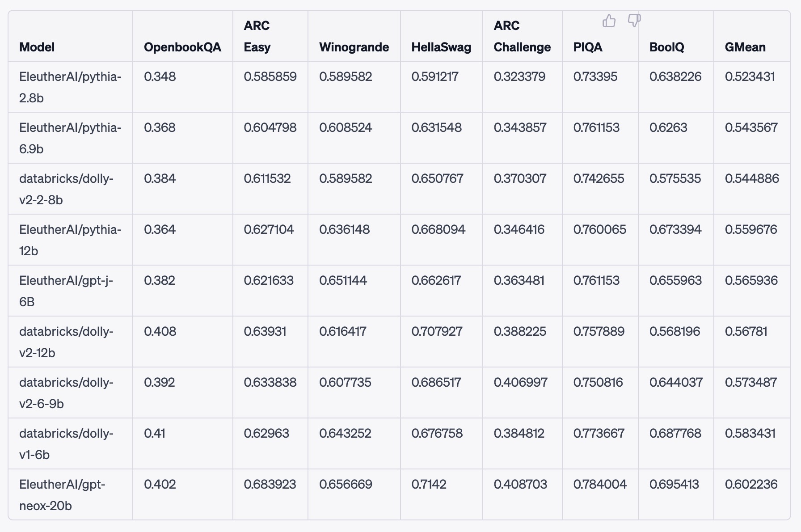Click the OpenbookQA column header
801x532 pixels.
(x=182, y=47)
